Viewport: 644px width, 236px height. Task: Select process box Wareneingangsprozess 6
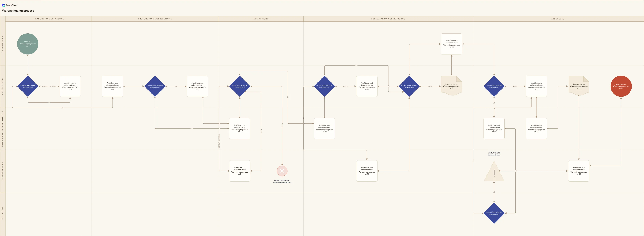pos(197,86)
